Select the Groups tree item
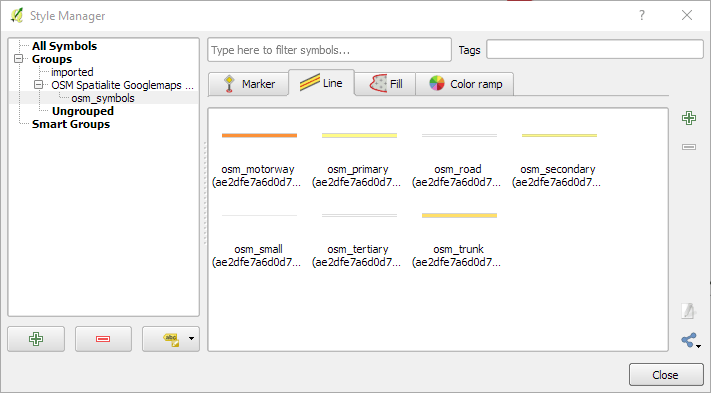 [x=52, y=59]
